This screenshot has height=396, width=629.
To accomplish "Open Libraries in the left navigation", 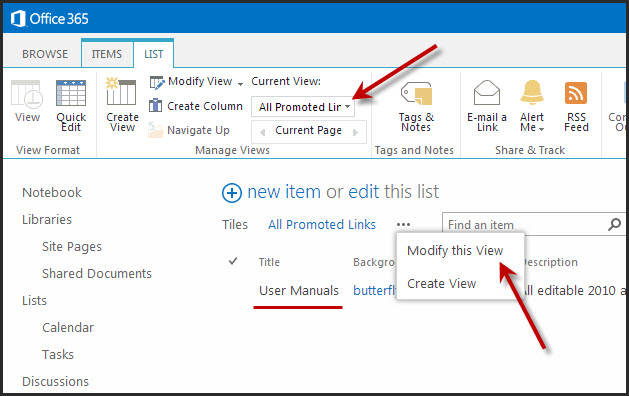I will 47,219.
